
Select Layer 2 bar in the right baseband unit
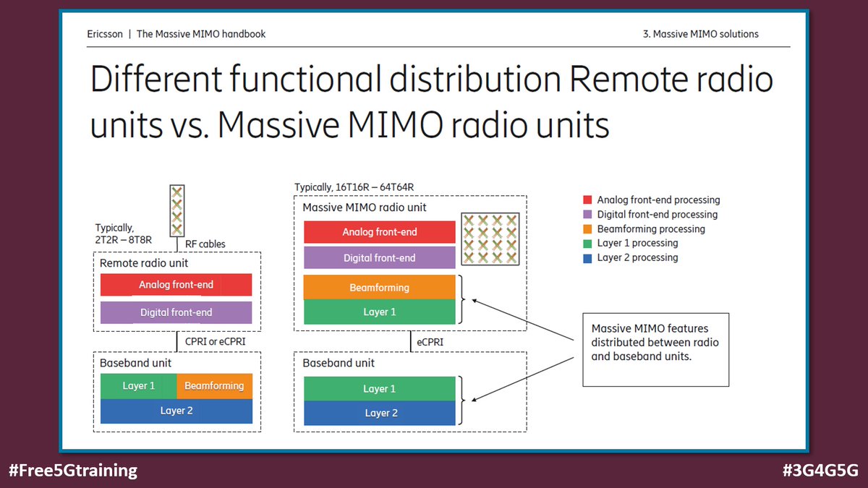click(380, 414)
